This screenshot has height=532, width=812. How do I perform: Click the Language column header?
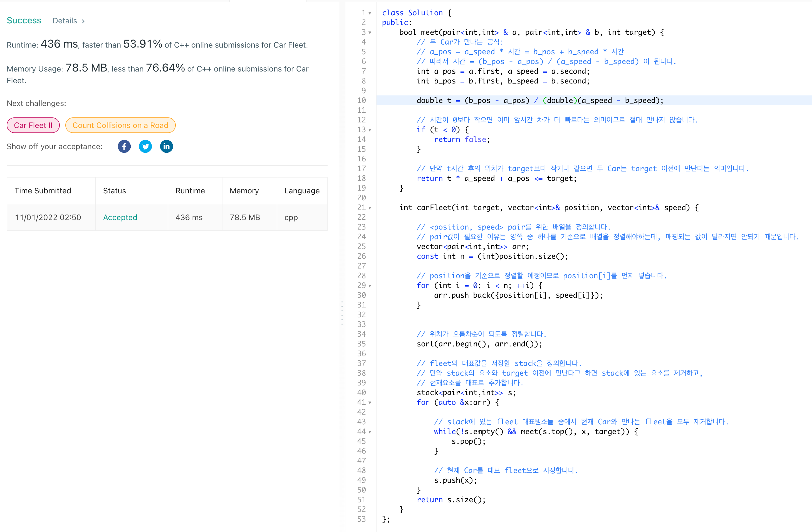coord(302,191)
